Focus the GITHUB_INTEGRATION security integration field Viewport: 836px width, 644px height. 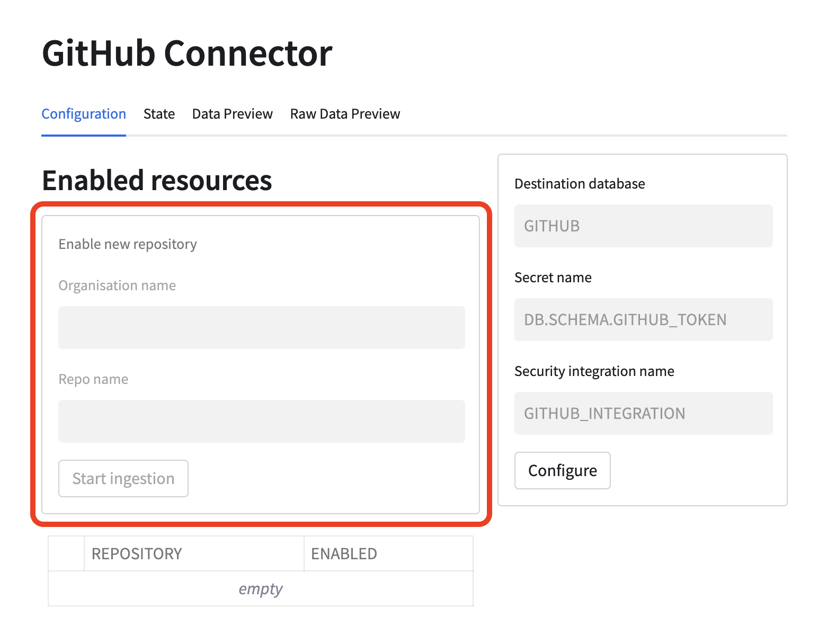point(643,414)
